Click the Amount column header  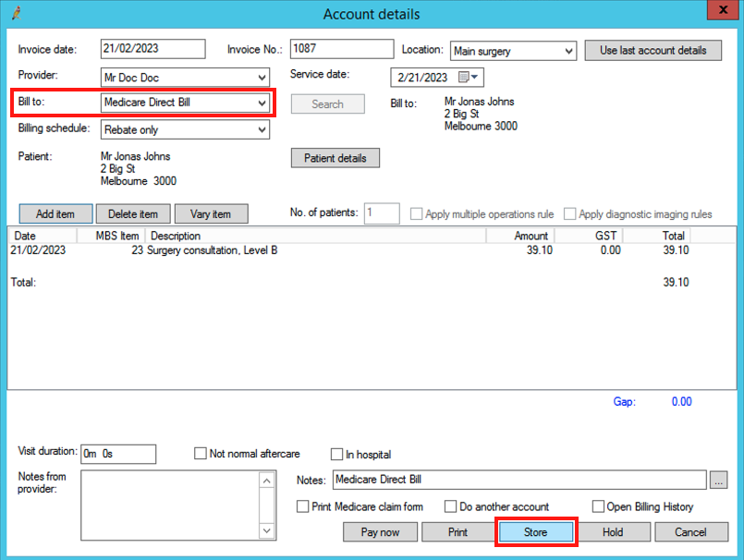click(520, 236)
